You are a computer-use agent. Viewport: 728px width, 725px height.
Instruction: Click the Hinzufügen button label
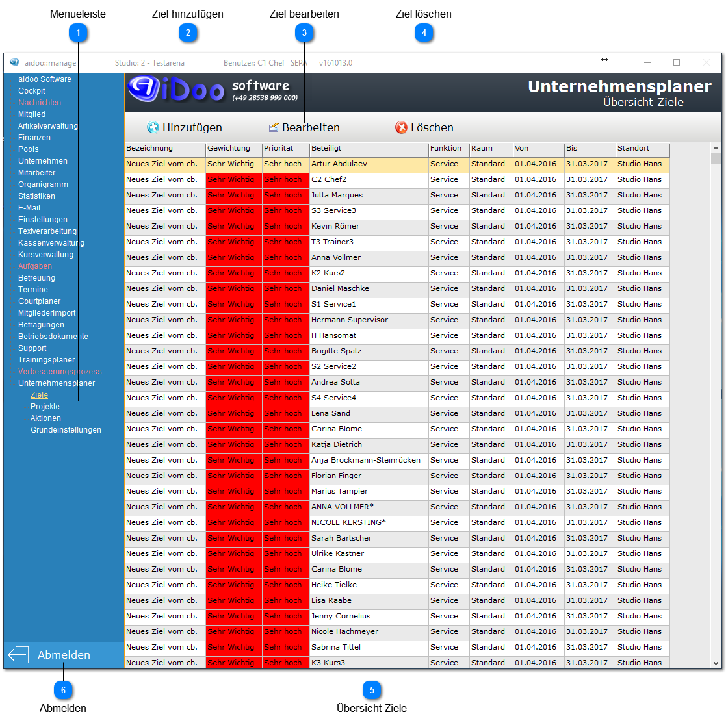pos(192,127)
